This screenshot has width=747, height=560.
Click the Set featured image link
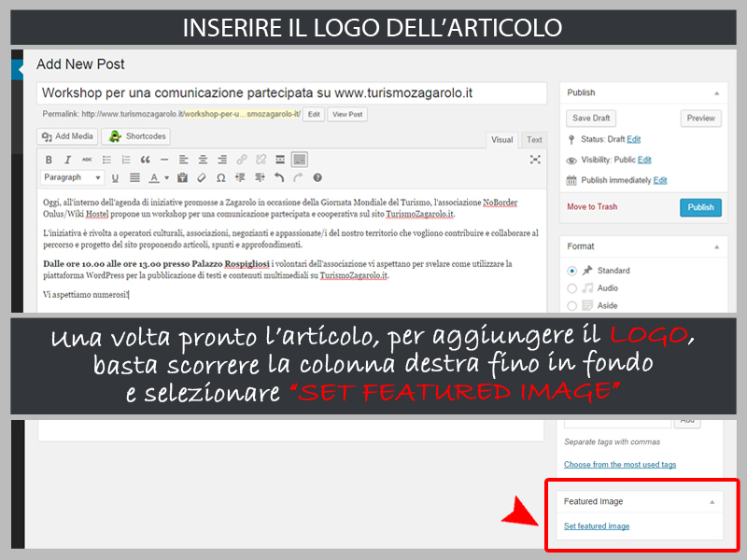pyautogui.click(x=597, y=525)
